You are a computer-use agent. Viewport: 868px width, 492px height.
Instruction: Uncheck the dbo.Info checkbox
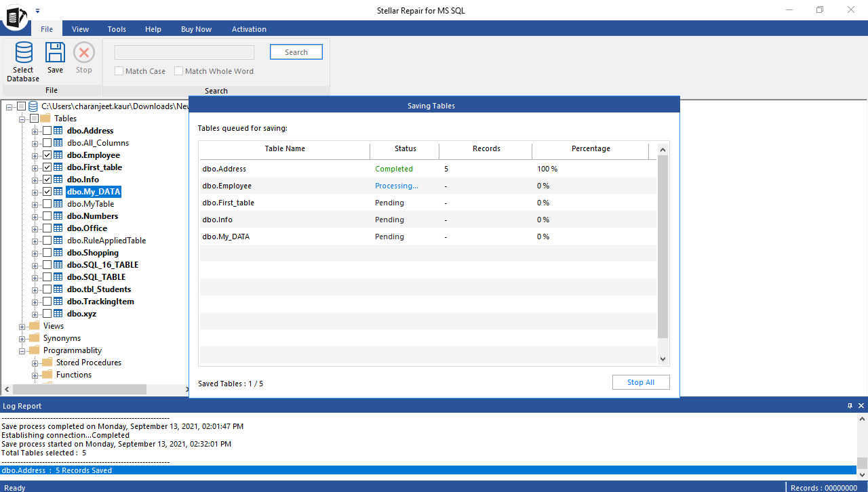click(47, 180)
